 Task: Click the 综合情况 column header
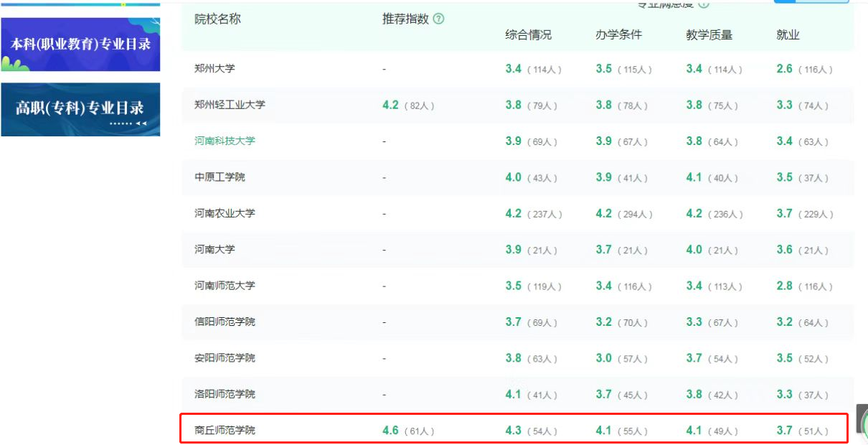point(528,35)
